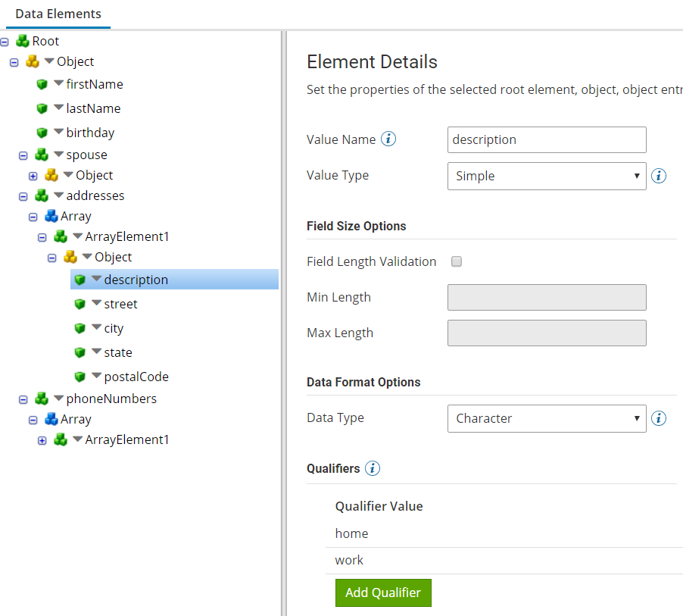Enable the Field Length Validation checkbox
The width and height of the screenshot is (683, 616).
click(456, 261)
